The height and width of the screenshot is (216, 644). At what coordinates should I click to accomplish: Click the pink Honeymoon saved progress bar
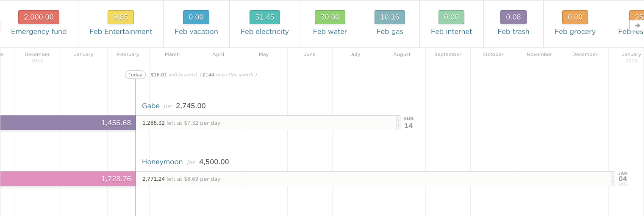pyautogui.click(x=68, y=179)
